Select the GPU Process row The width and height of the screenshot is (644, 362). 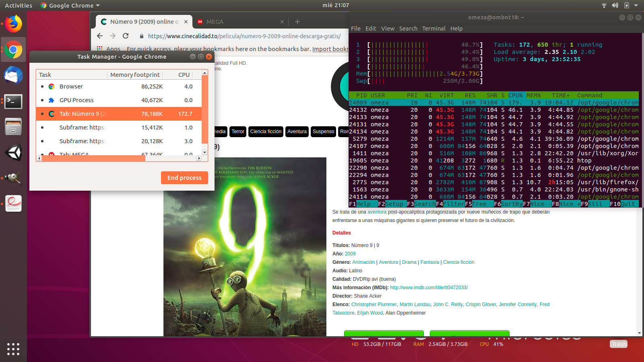point(119,100)
